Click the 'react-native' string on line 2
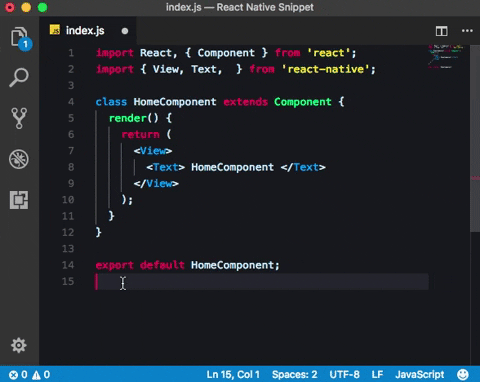The width and height of the screenshot is (480, 382). 326,69
